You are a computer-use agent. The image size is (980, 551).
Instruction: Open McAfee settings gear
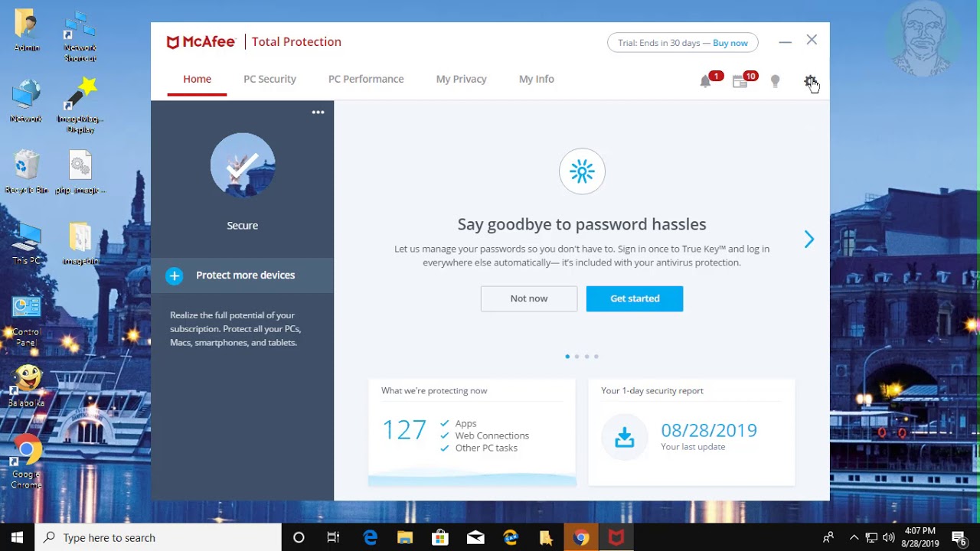coord(810,81)
